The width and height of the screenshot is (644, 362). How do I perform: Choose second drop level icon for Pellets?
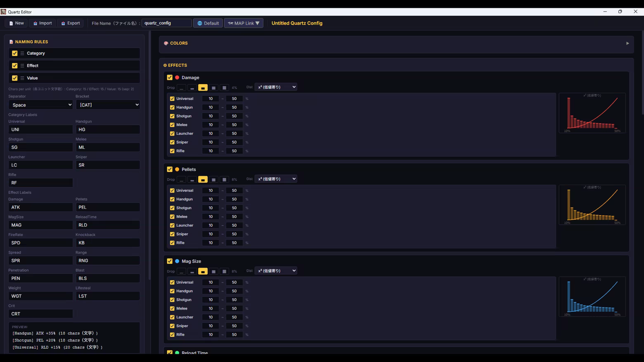(x=192, y=179)
